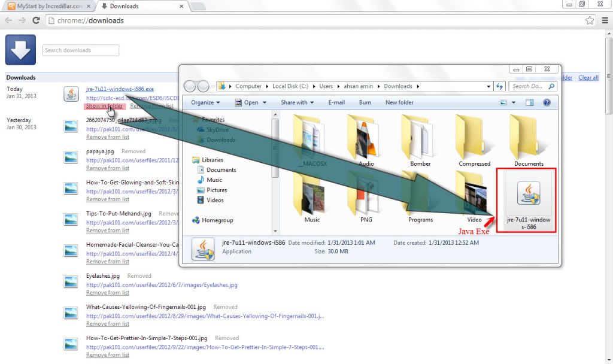Screen dimensions: 613x364
Task: Click the Explorer search magnifier icon
Action: click(551, 86)
